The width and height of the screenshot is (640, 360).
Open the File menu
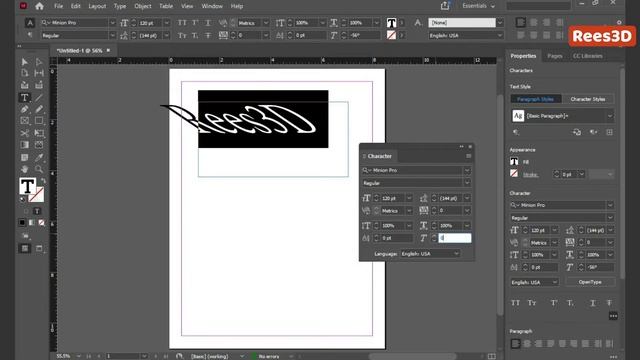pos(58,6)
